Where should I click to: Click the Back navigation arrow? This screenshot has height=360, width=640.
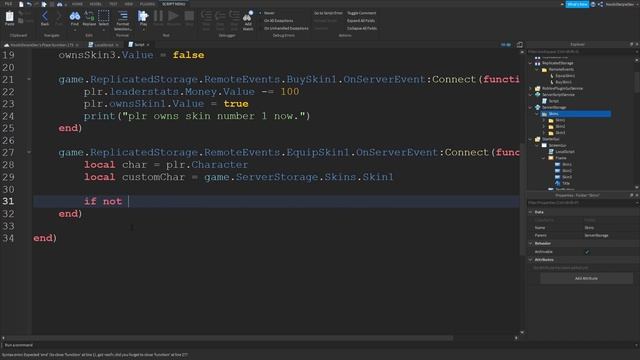pyautogui.click(x=45, y=16)
